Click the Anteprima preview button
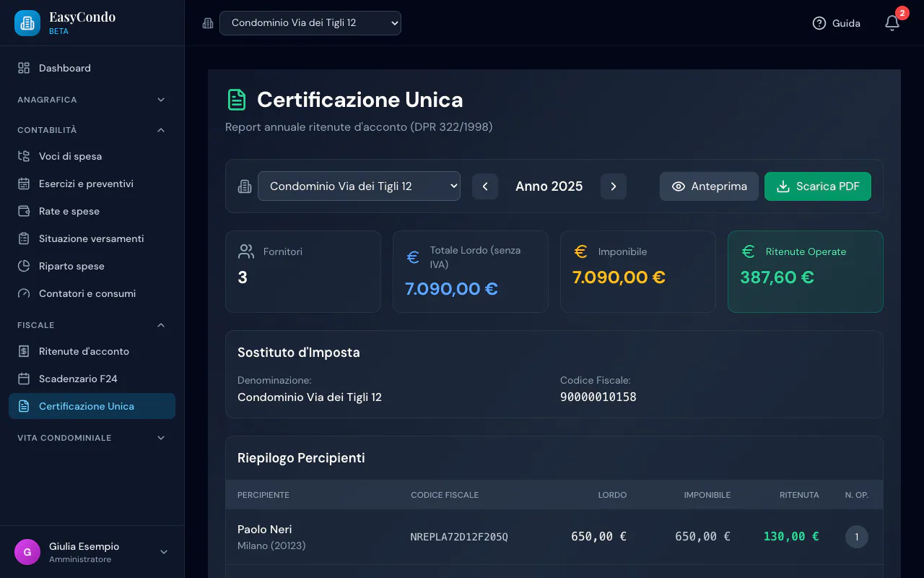Image resolution: width=924 pixels, height=578 pixels. [709, 186]
